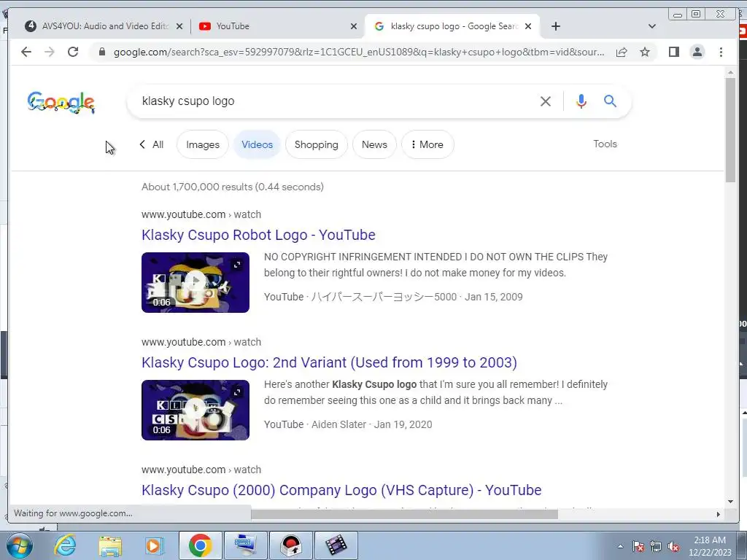Open the screen recorder taskbar icon
Image resolution: width=747 pixels, height=560 pixels.
click(292, 545)
